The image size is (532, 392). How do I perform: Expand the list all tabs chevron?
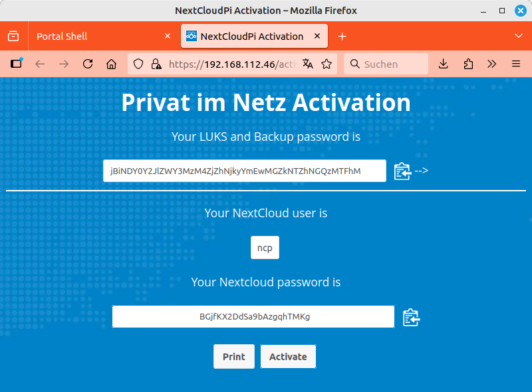[x=519, y=36]
